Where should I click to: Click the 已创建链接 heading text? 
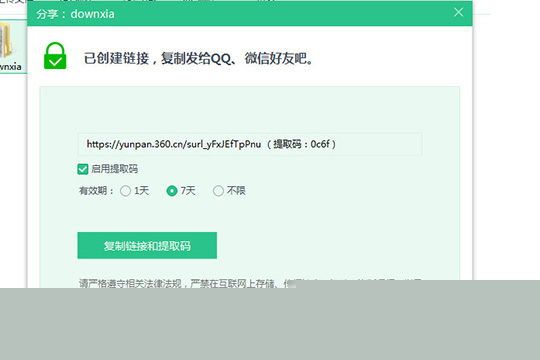tap(198, 58)
